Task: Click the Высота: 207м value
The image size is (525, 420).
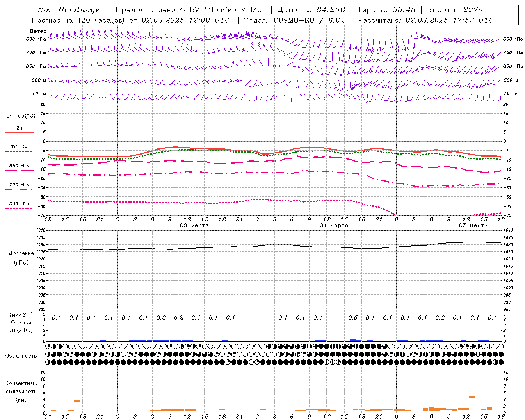Action: (455, 10)
